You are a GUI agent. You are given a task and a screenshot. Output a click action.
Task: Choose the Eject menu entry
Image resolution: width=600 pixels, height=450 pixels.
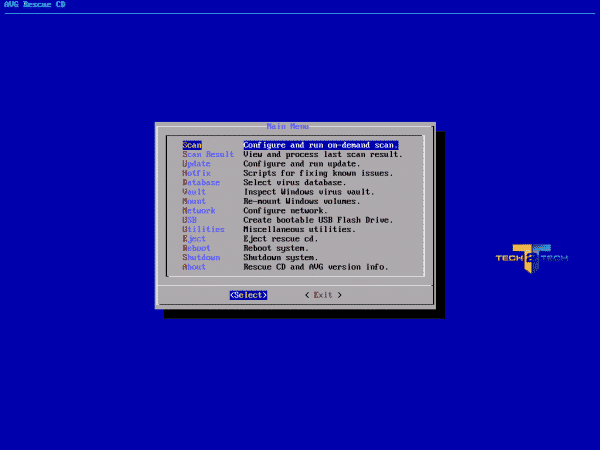[x=194, y=239]
